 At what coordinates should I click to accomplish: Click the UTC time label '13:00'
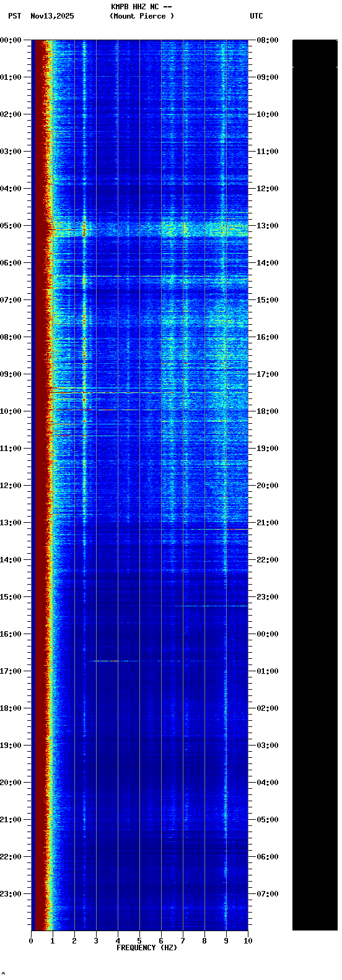click(268, 226)
